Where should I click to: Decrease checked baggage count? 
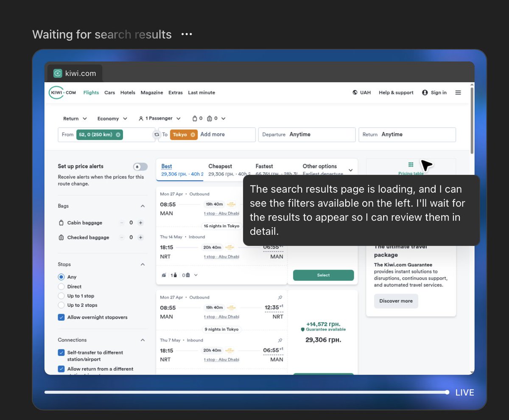click(x=122, y=238)
